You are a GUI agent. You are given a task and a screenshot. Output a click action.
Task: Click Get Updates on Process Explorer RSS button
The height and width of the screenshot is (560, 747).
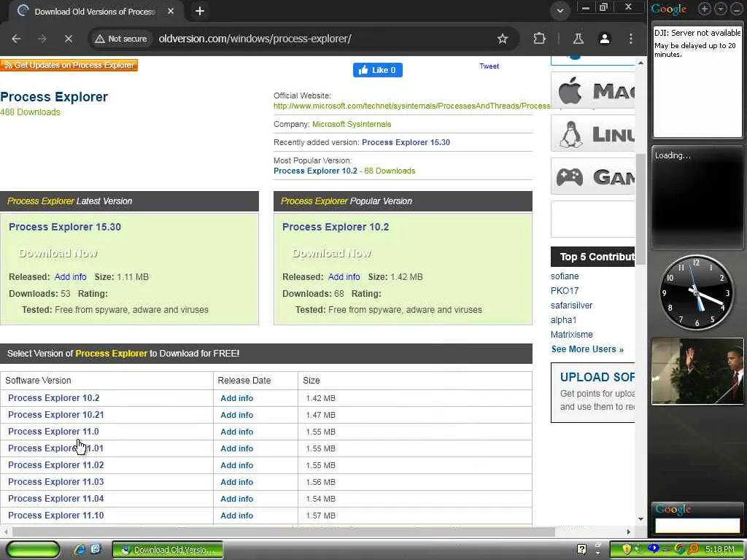tap(69, 65)
